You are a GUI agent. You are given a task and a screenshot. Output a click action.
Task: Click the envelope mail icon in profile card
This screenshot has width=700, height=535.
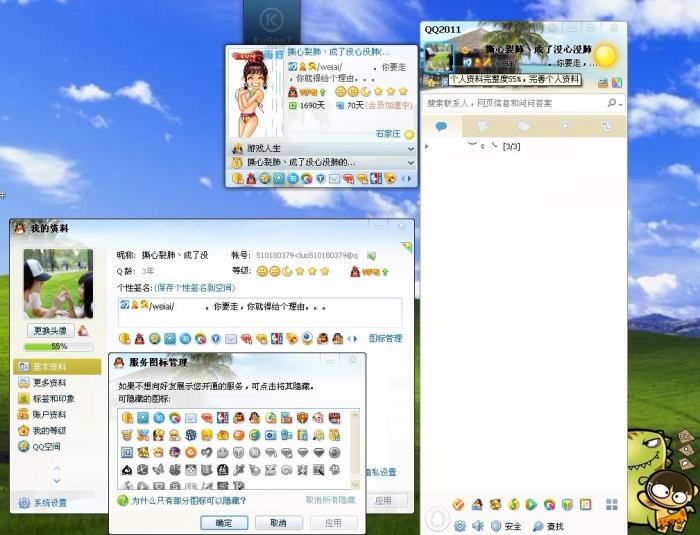(334, 179)
